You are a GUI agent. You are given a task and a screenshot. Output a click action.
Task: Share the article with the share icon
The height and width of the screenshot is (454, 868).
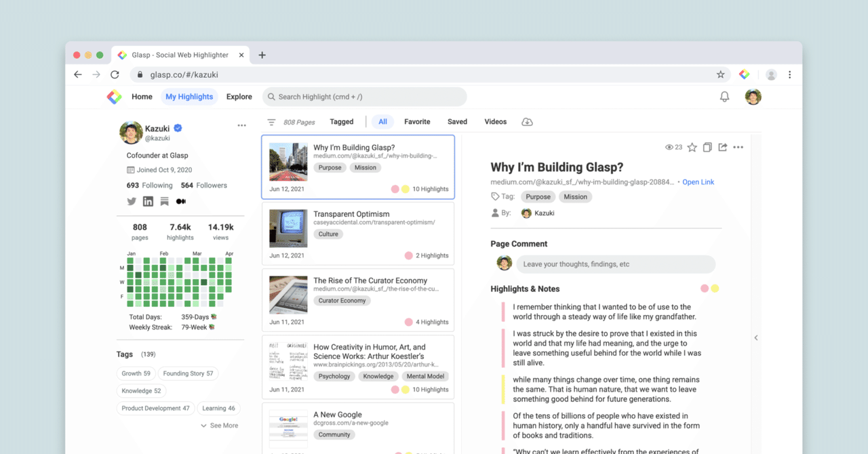[723, 147]
